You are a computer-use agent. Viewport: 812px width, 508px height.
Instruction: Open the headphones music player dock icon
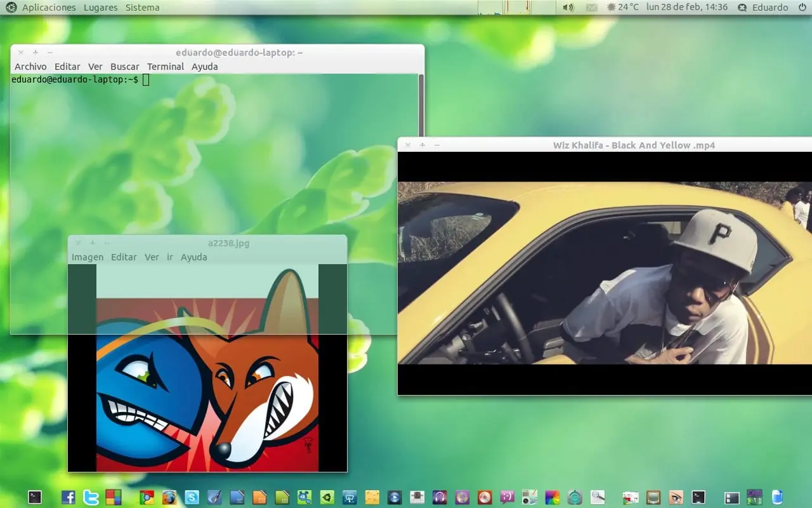439,498
